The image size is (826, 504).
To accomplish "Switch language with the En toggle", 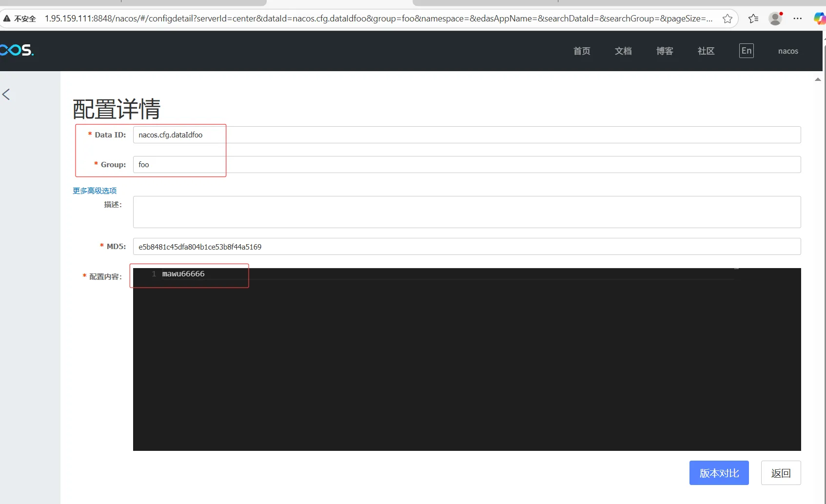I will [746, 51].
